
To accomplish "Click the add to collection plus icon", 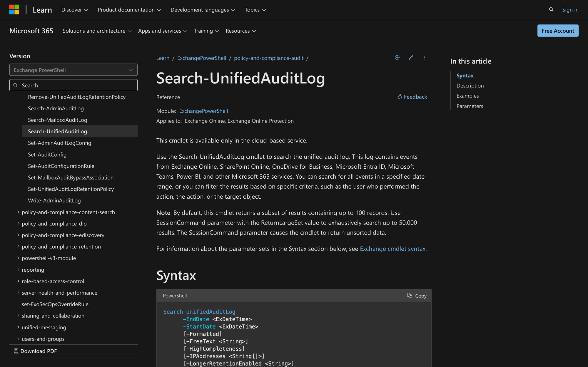I will [397, 58].
